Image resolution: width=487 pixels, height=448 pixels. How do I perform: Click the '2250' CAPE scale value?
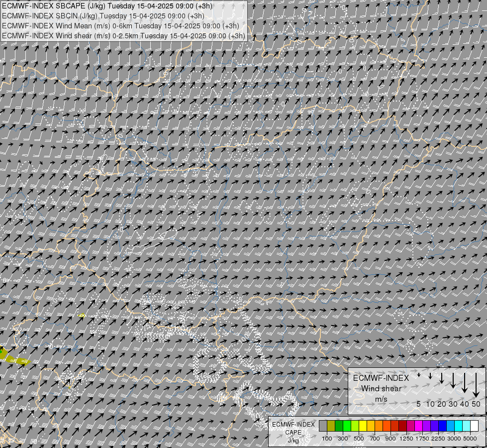tap(438, 439)
